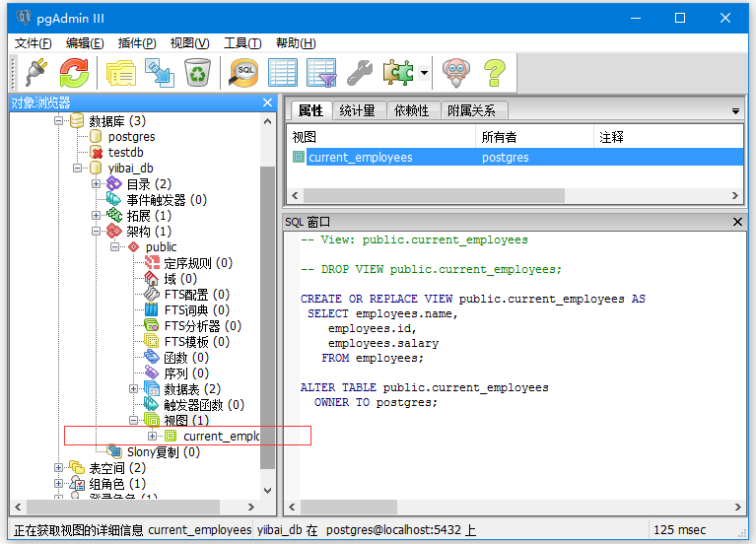Click the connection plug icon in toolbar
The width and height of the screenshot is (756, 544).
35,73
